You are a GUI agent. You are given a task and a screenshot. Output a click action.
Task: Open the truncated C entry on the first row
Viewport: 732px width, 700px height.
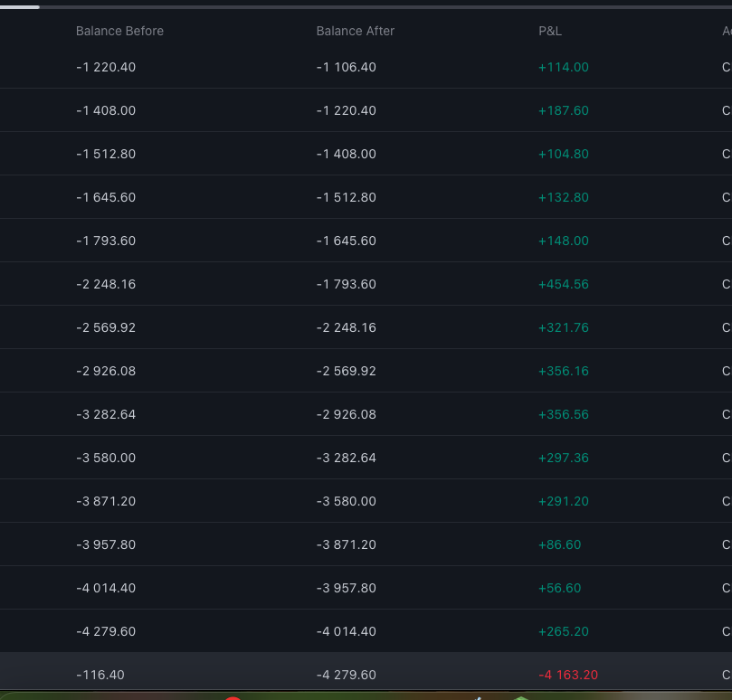(x=726, y=67)
